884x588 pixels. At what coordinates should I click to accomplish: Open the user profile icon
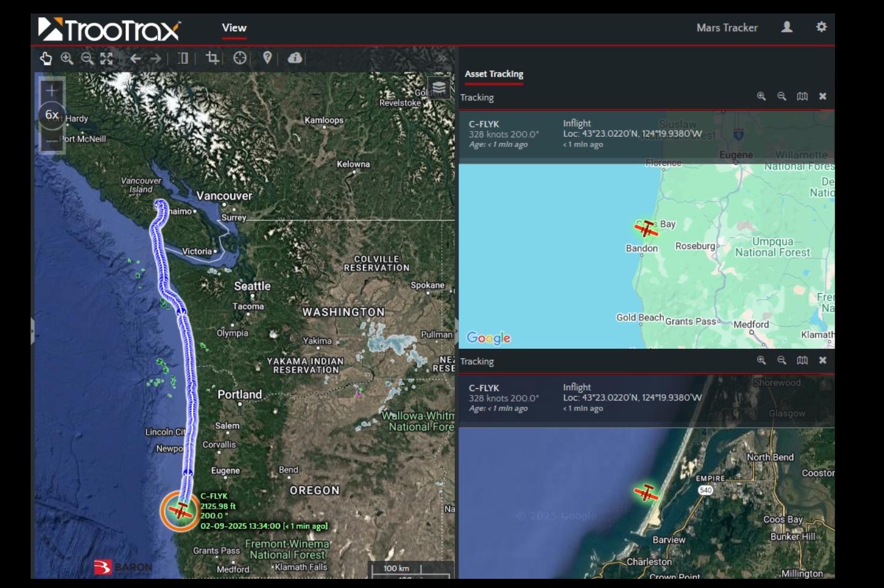click(x=787, y=27)
